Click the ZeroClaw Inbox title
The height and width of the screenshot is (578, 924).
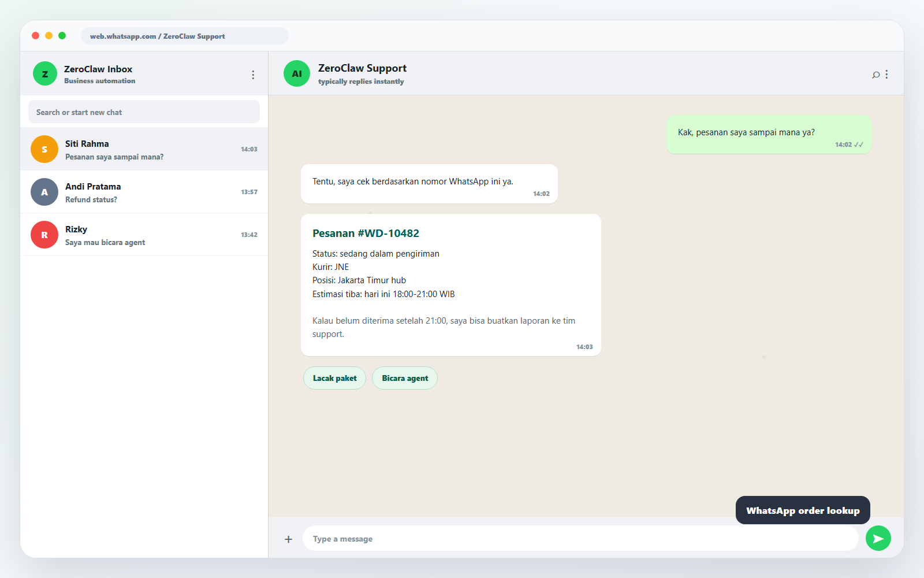point(98,69)
